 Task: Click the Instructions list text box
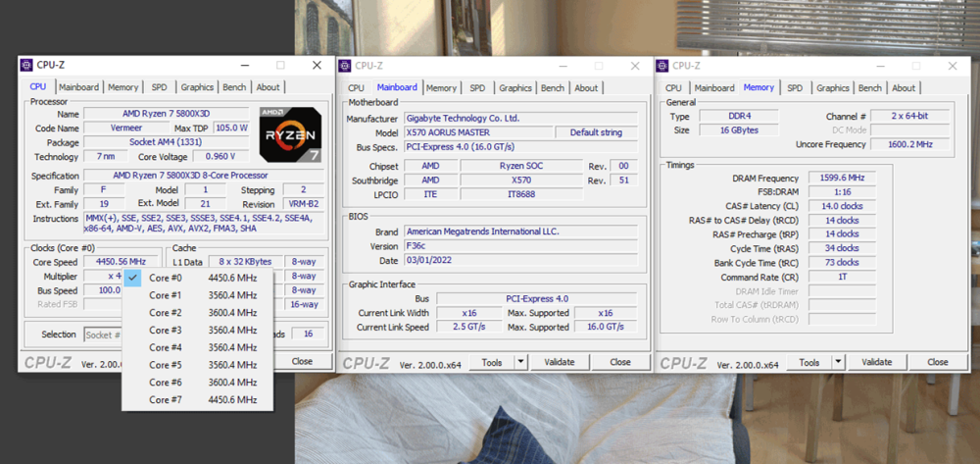[204, 224]
